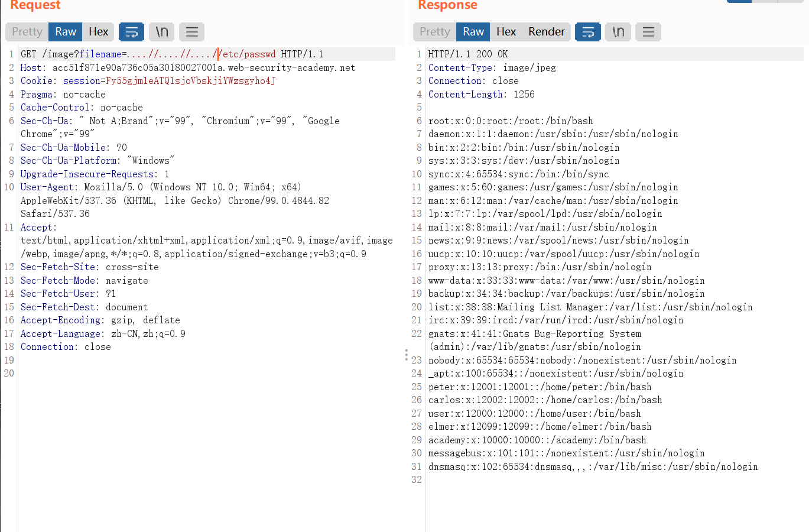Switch Response view to Pretty tab
The width and height of the screenshot is (809, 532).
coord(435,32)
